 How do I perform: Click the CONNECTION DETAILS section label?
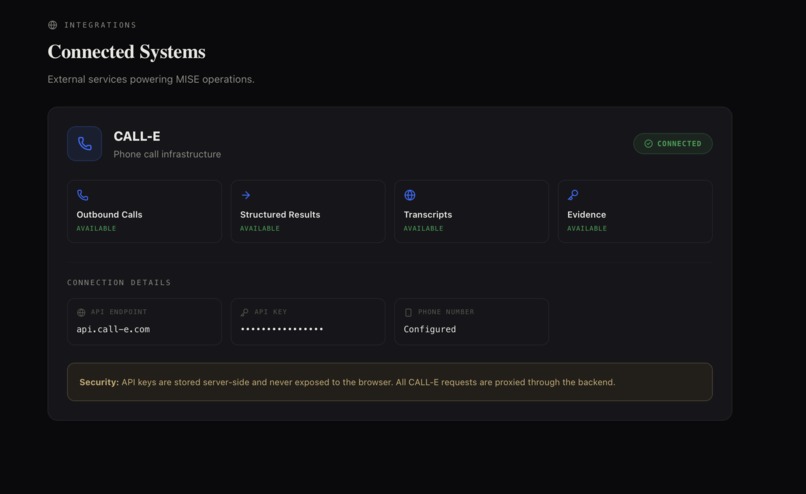point(119,282)
